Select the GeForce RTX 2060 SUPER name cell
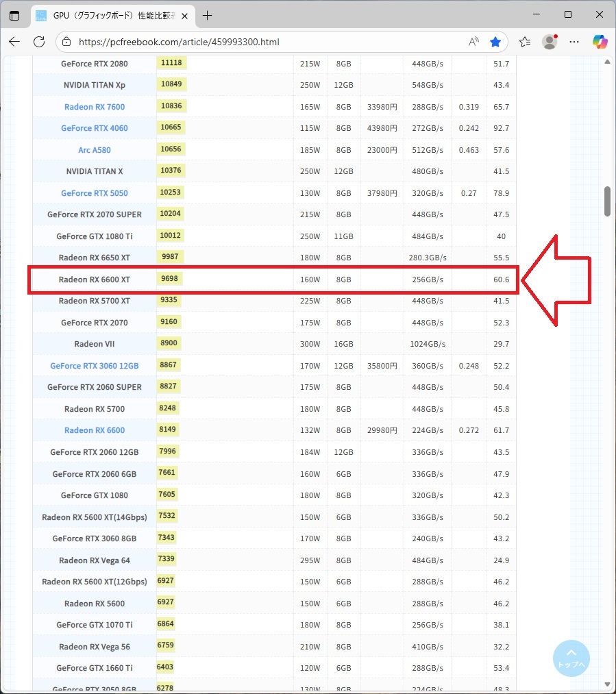The height and width of the screenshot is (694, 616). (95, 387)
